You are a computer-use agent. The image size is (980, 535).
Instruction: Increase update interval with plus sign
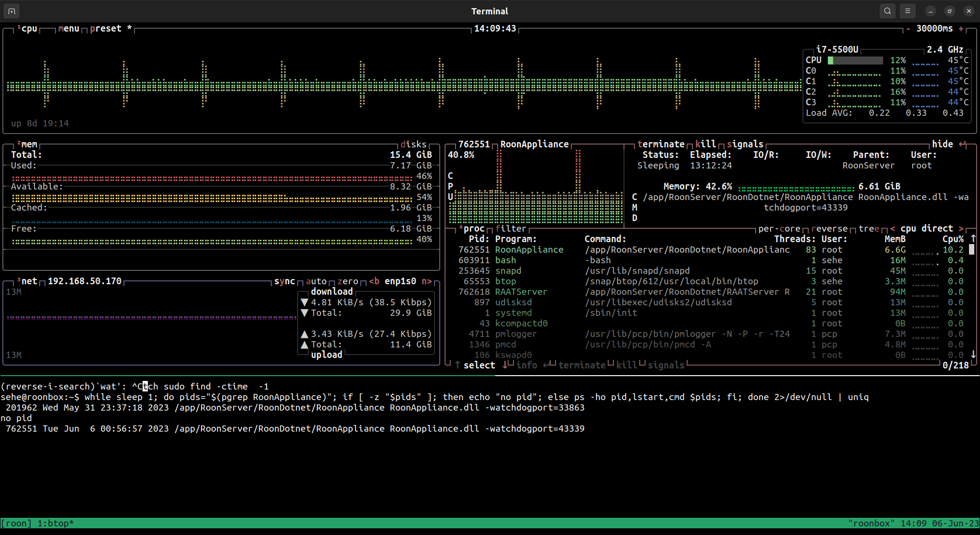click(x=961, y=29)
